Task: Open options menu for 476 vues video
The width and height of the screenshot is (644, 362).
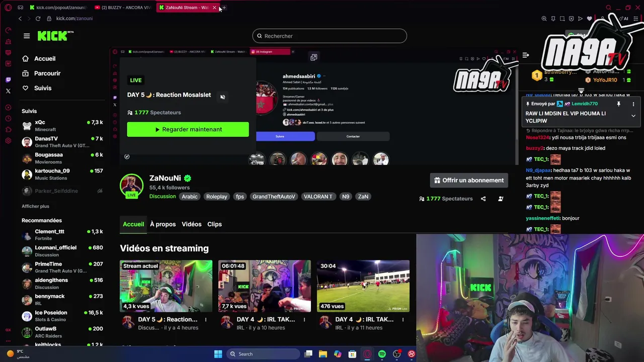Action: point(403,320)
